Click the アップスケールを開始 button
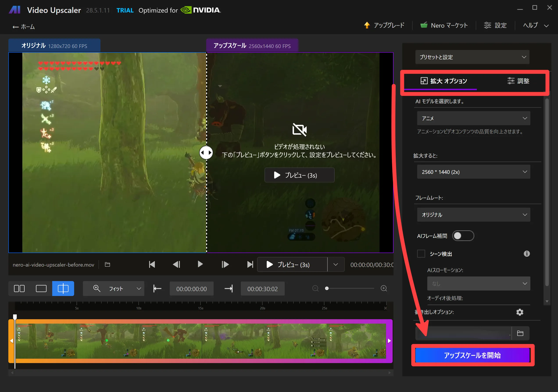558x392 pixels. click(x=472, y=355)
